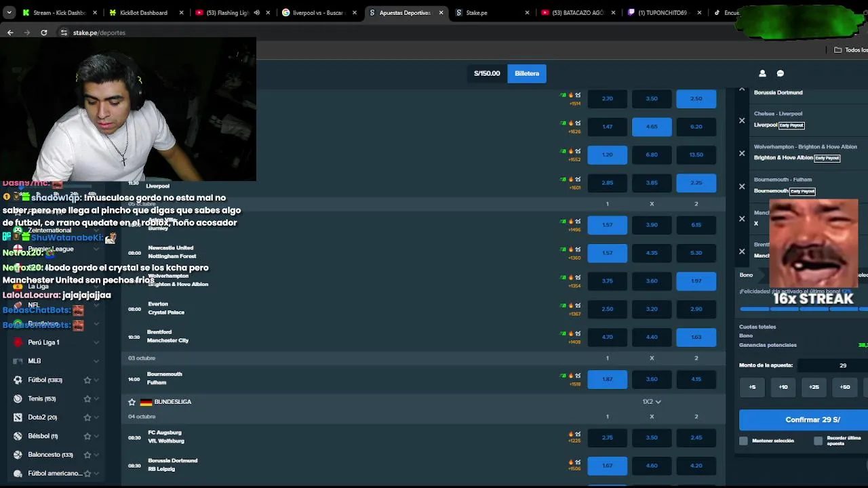Screen dimensions: 868x488
Task: Favorite the Bundesliga league star icon
Action: 132,402
